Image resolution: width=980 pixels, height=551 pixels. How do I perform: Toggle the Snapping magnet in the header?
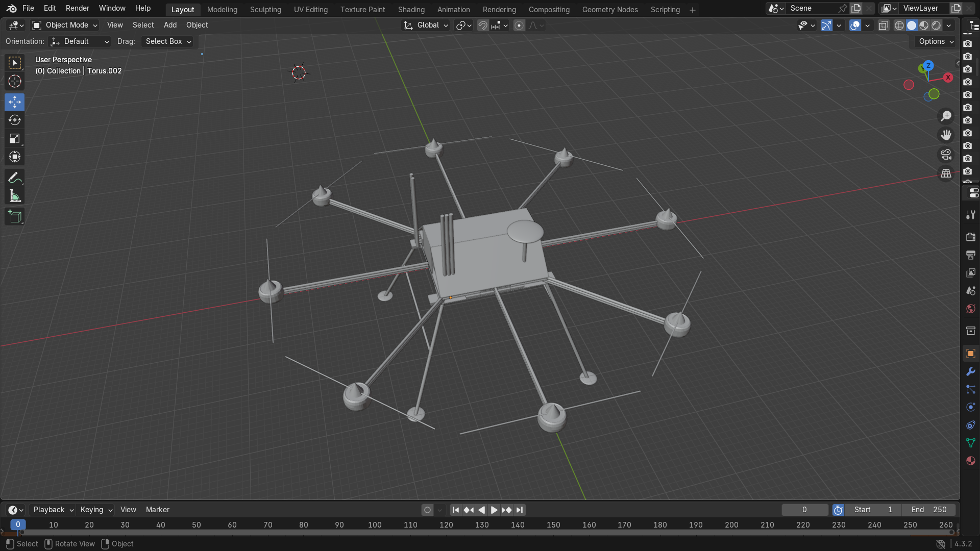click(482, 25)
